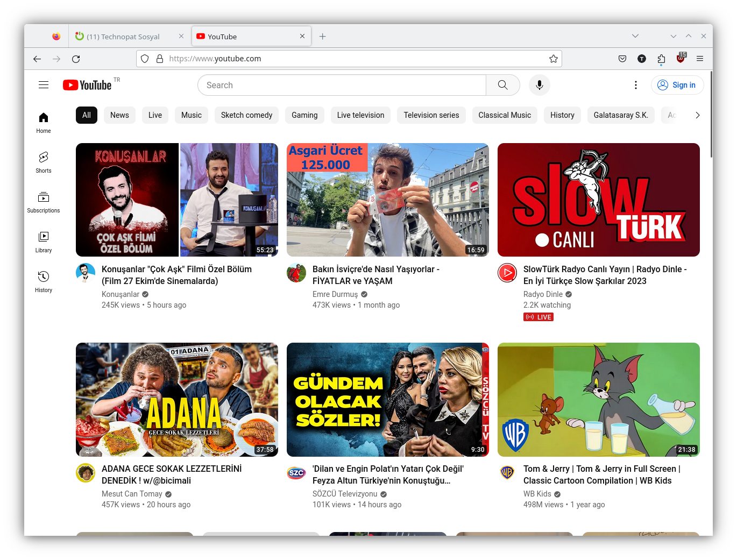
Task: Select the YouTube browser tab
Action: 251,37
